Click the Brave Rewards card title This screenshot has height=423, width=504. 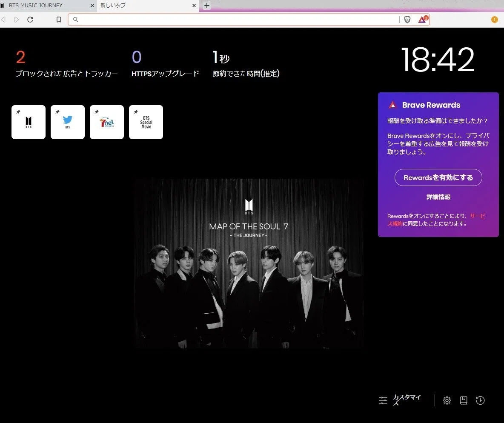pos(431,105)
